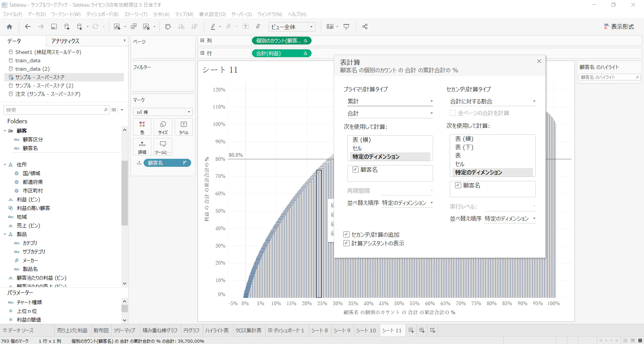
Task: Click the highlight pen icon
Action: [213, 27]
